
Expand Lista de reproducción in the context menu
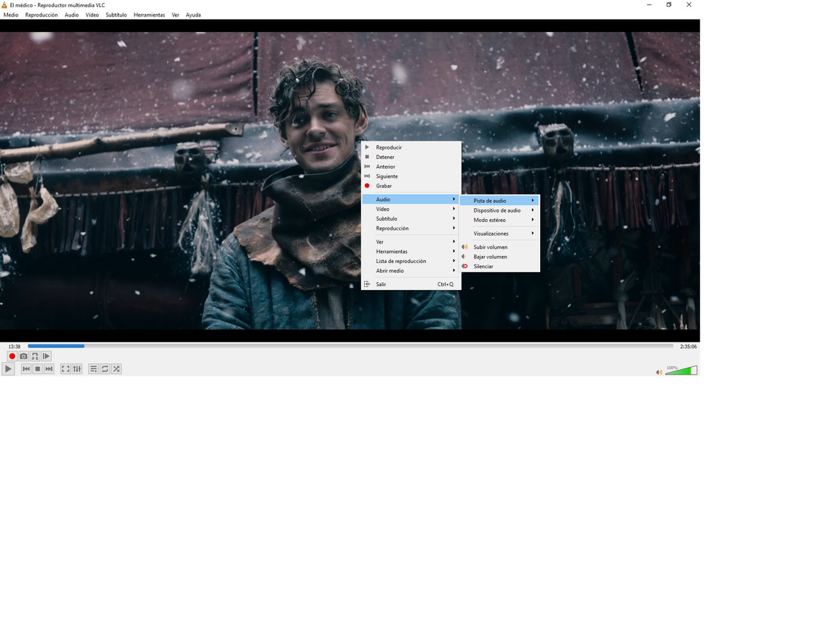pyautogui.click(x=411, y=261)
